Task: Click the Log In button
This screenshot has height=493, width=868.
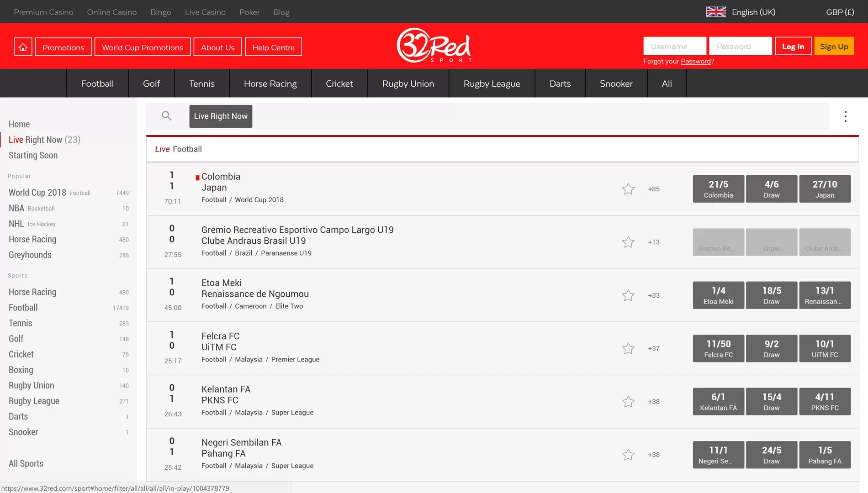Action: [x=793, y=46]
